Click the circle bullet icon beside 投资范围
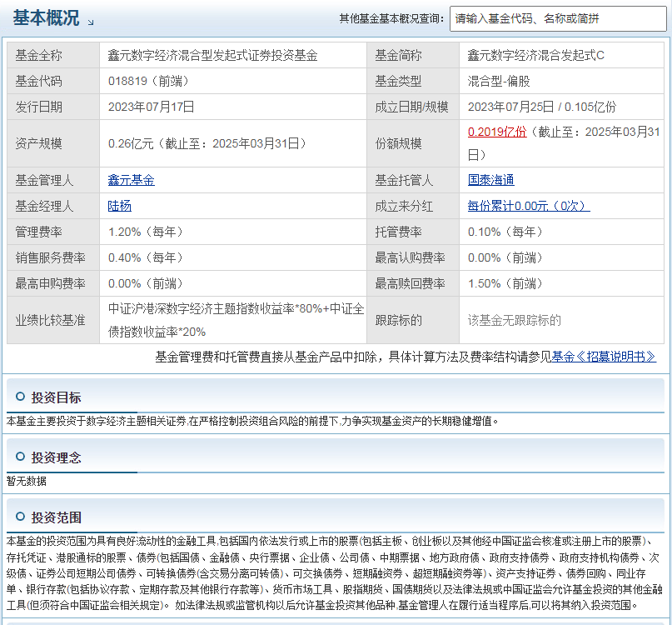672x625 pixels. click(x=20, y=517)
